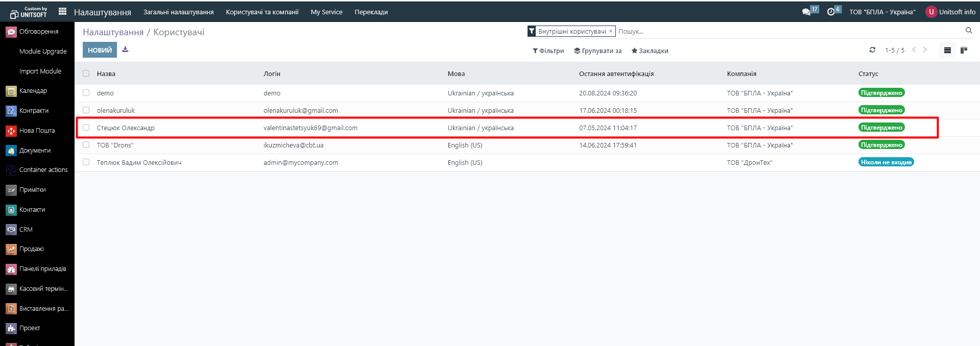Viewport: 980px width, 346px height.
Task: Switch to kanban view icon
Action: (964, 50)
